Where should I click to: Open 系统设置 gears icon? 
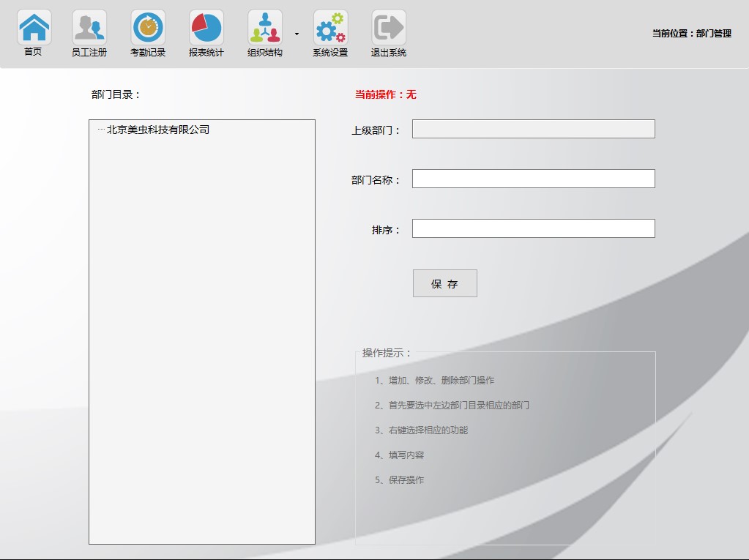[x=330, y=28]
